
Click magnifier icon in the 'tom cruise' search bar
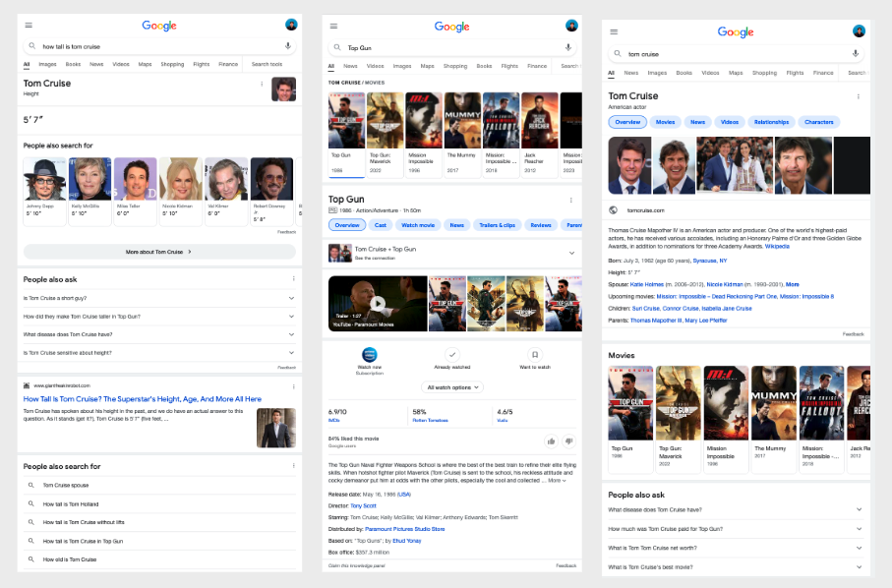618,53
